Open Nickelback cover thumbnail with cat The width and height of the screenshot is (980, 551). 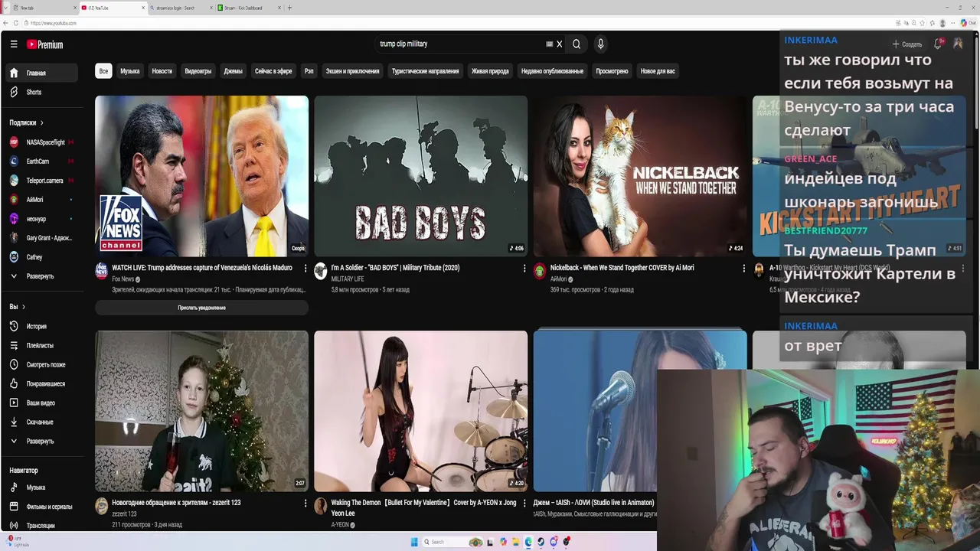pyautogui.click(x=640, y=176)
